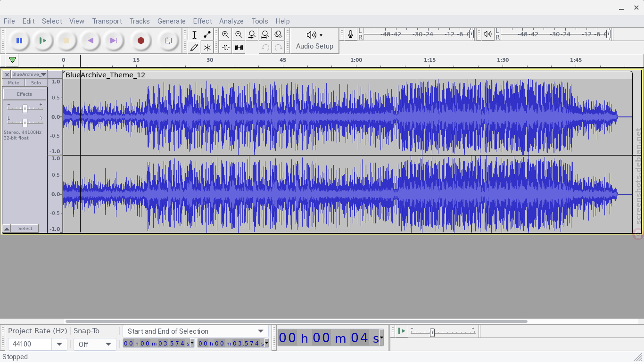Click the Undo arrow icon
The height and width of the screenshot is (362, 644).
265,47
